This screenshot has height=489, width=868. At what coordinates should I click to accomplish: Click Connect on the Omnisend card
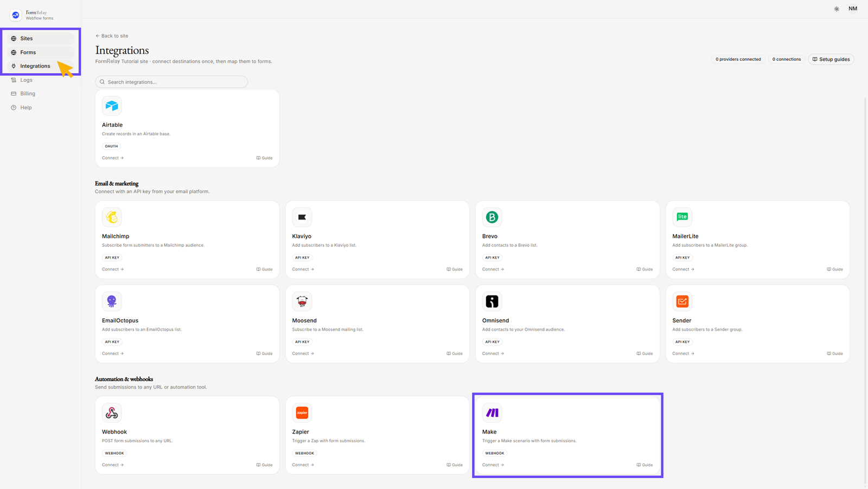coord(493,353)
